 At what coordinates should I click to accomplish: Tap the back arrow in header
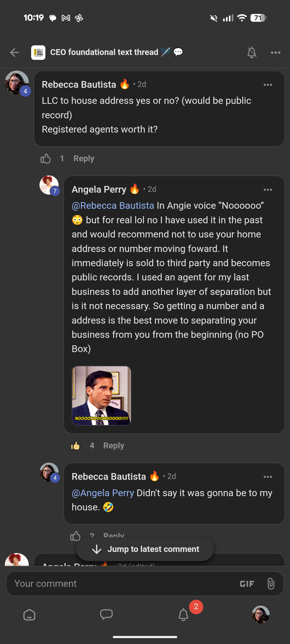15,52
